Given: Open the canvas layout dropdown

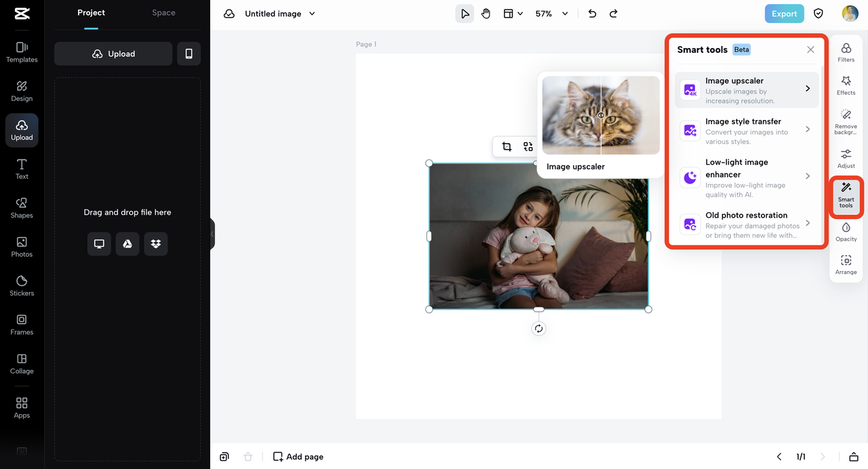Looking at the screenshot, I should pos(513,14).
